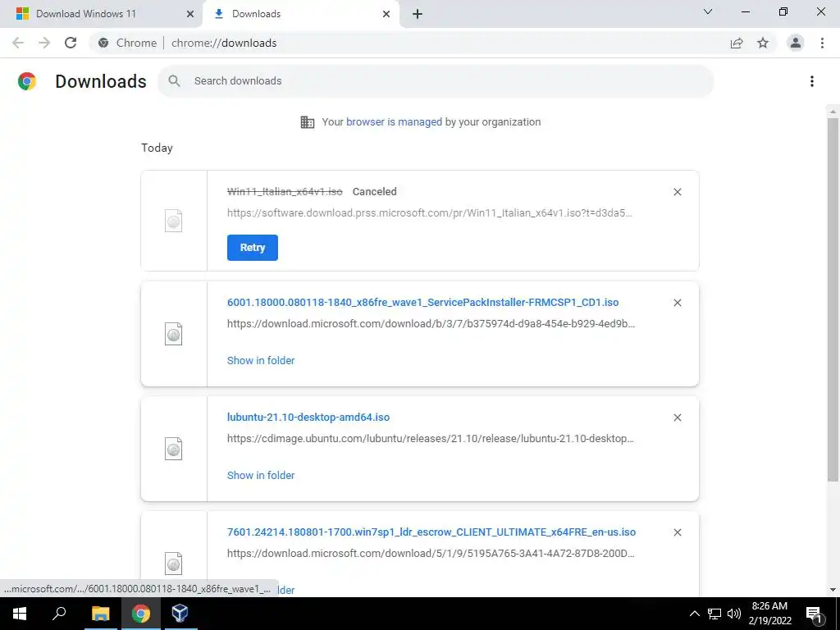840x630 pixels.
Task: Click the strikethrough Win11_Italian_x64v1.iso filename
Action: click(x=285, y=192)
